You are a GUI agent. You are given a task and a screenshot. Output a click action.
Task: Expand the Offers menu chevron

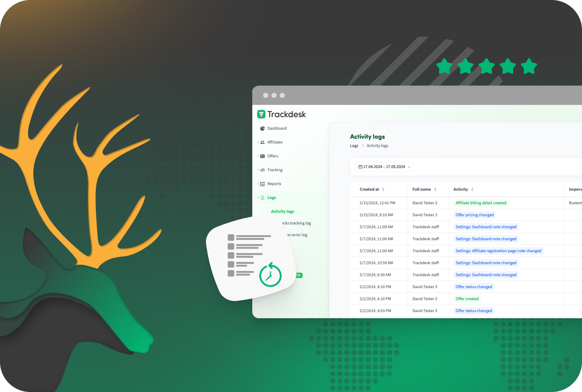click(258, 156)
